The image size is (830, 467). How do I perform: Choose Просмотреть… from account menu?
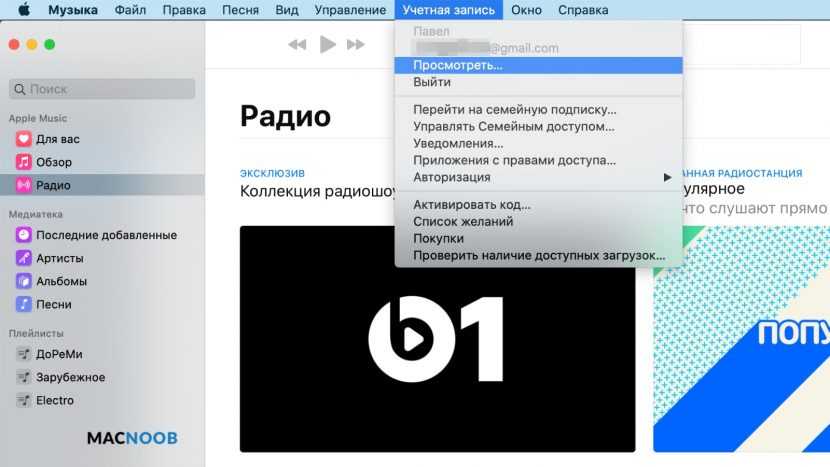coord(458,65)
